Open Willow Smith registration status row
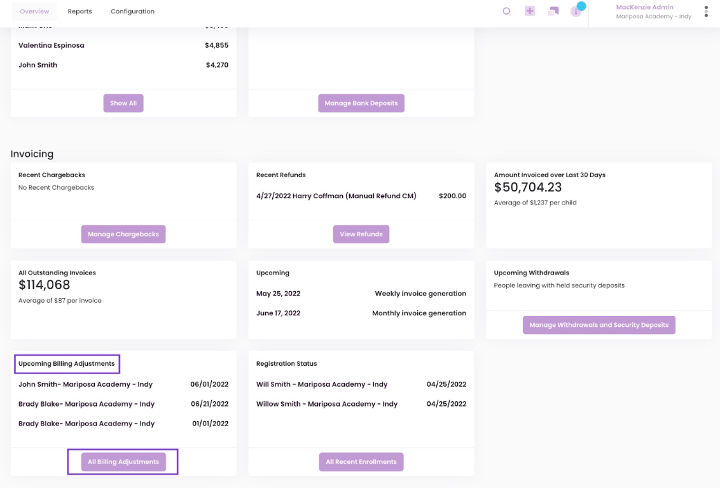The width and height of the screenshot is (720, 488). [x=361, y=404]
